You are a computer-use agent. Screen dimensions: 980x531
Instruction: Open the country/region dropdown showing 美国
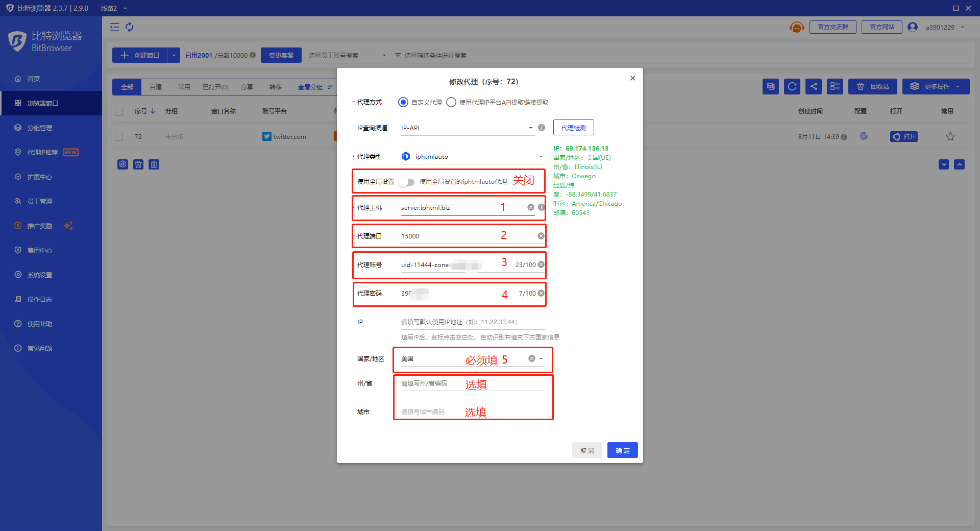pos(541,358)
